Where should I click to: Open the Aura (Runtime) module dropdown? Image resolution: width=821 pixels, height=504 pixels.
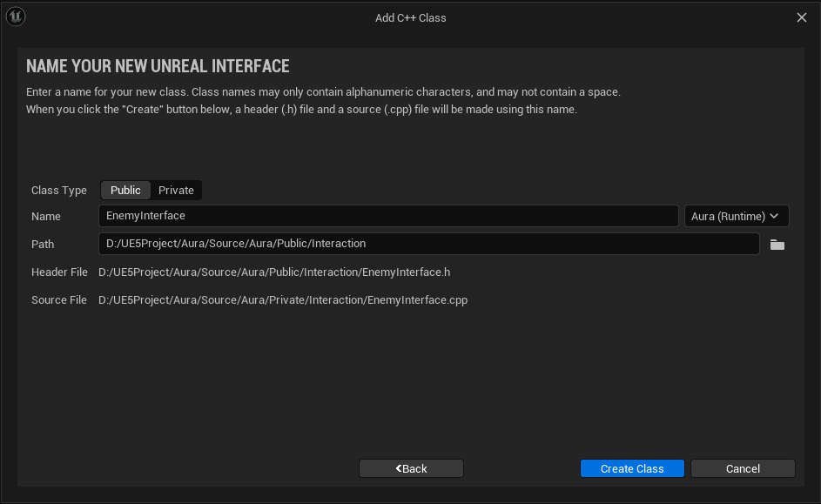pos(736,216)
